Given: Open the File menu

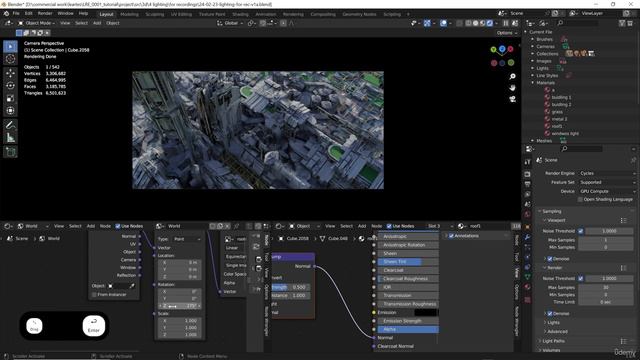Looking at the screenshot, I should 16,13.
